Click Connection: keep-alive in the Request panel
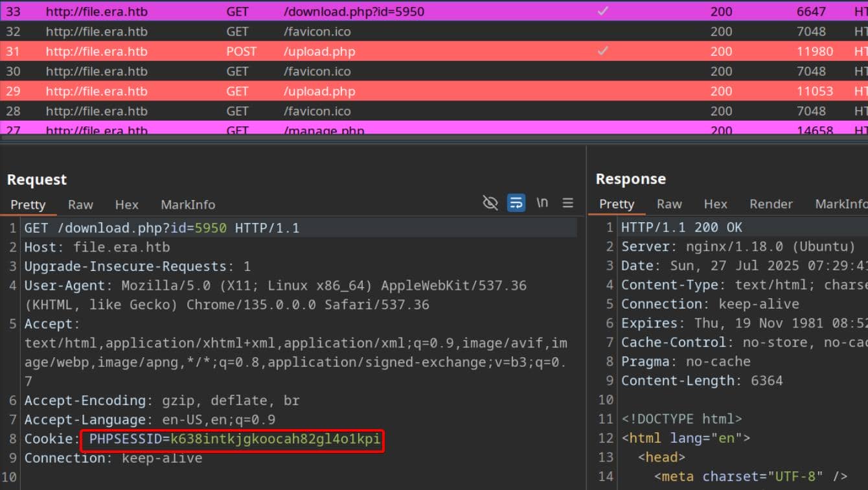The image size is (868, 490). point(113,458)
